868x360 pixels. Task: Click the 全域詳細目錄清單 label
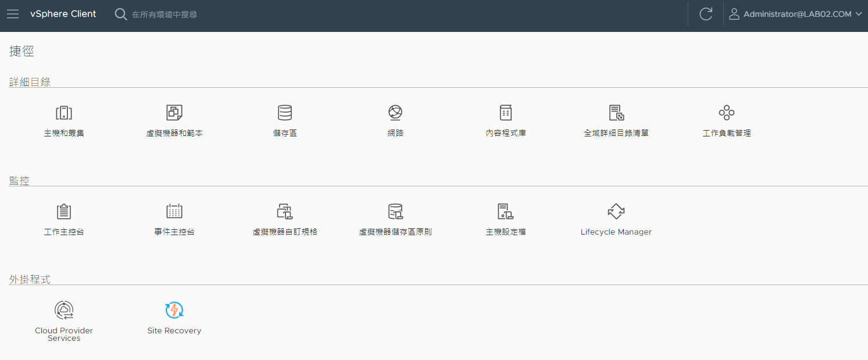(x=616, y=133)
